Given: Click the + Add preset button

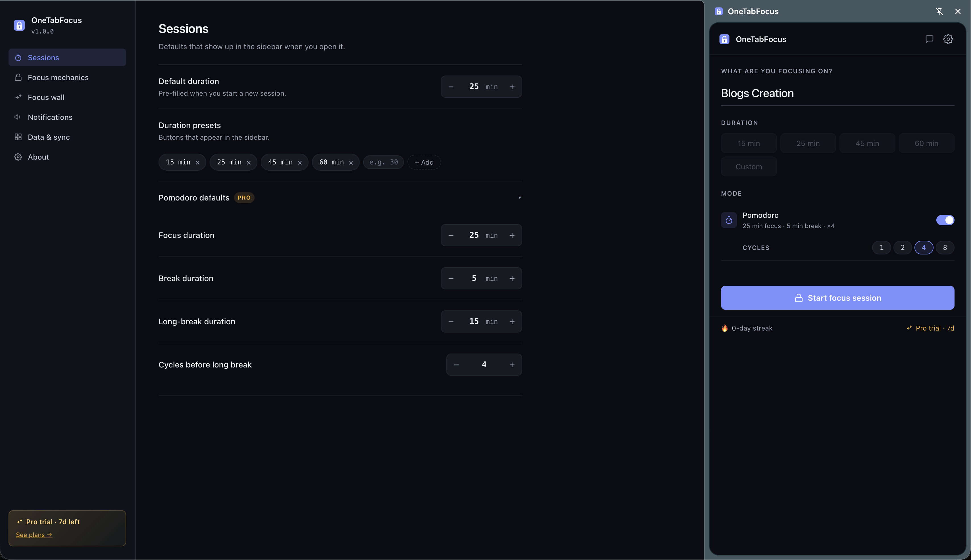Looking at the screenshot, I should coord(424,162).
